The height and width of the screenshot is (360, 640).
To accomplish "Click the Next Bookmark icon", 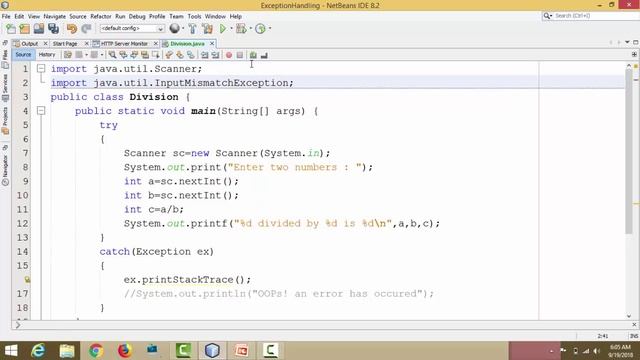I will tap(180, 55).
